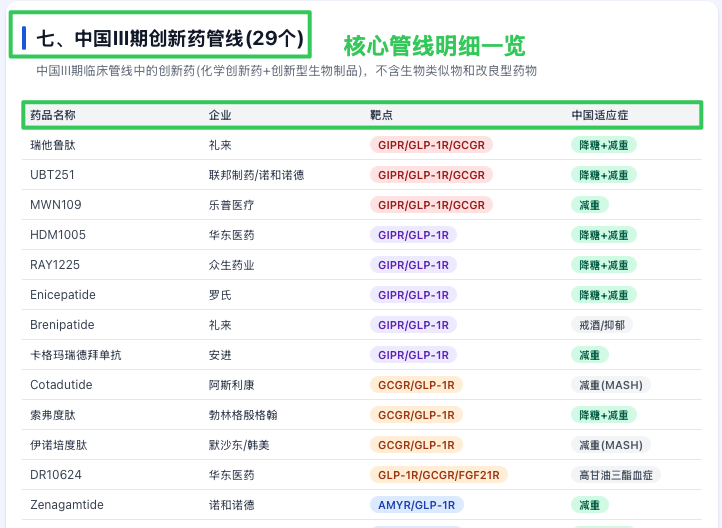Click the company 勃林格殷格翰
Viewport: 722px width, 528px height.
click(243, 414)
